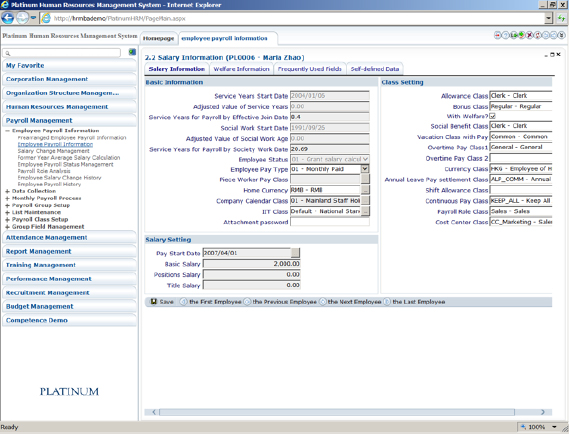Image resolution: width=569 pixels, height=434 pixels.
Task: Open the address bar dropdown arrow
Action: click(549, 18)
